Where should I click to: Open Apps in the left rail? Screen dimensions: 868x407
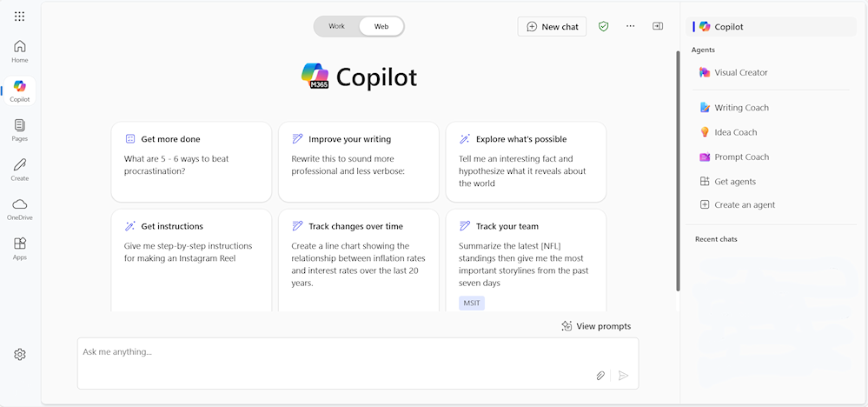tap(20, 248)
